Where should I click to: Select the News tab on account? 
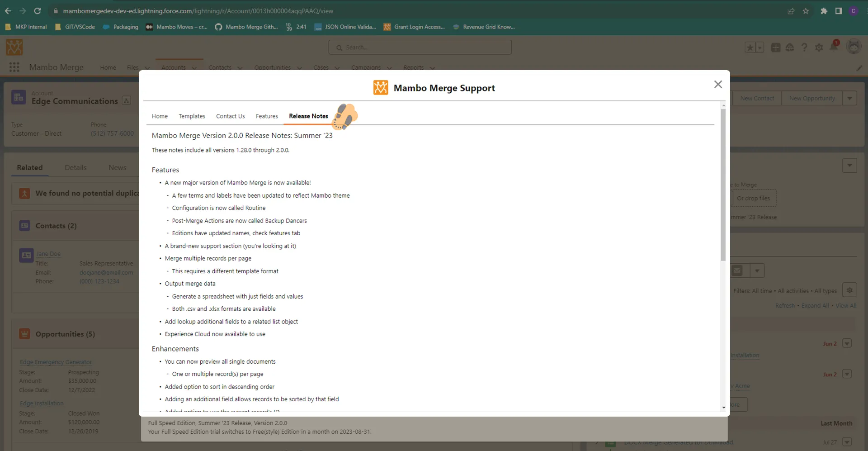tap(118, 167)
